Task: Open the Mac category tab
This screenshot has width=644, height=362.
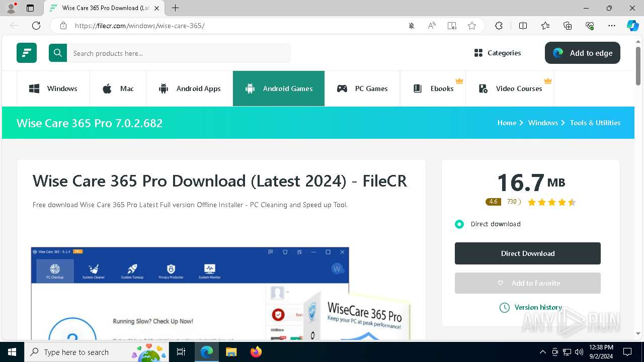Action: [118, 88]
